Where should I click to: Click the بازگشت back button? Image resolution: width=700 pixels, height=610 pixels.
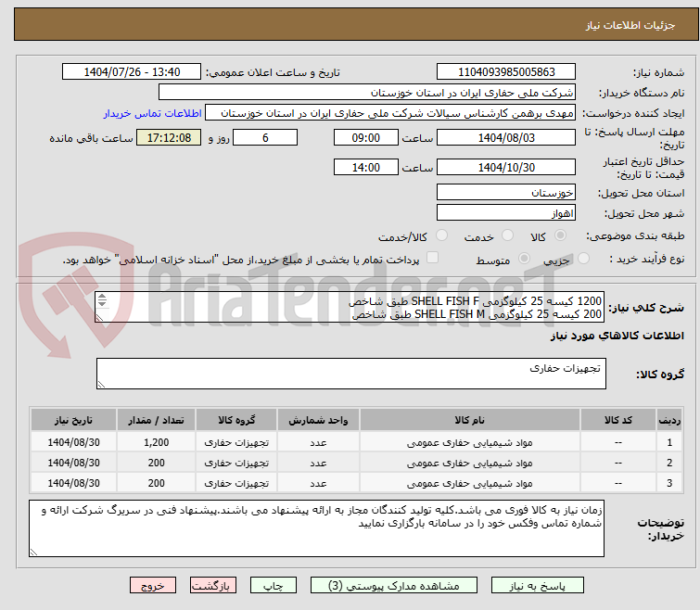click(x=214, y=586)
